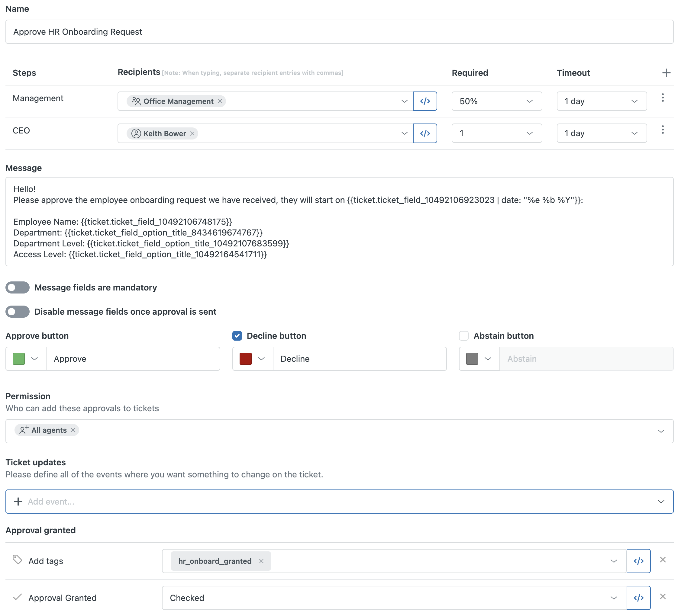The image size is (678, 616).
Task: Click the Ticket updates heading
Action: click(x=36, y=462)
